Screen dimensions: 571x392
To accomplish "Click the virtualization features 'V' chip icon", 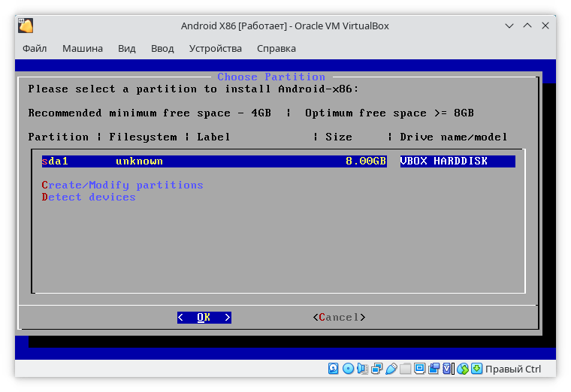I will pos(449,369).
